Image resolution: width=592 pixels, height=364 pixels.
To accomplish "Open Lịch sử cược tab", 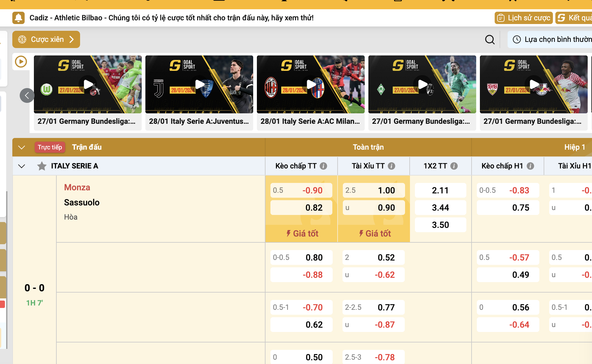I will tap(524, 18).
